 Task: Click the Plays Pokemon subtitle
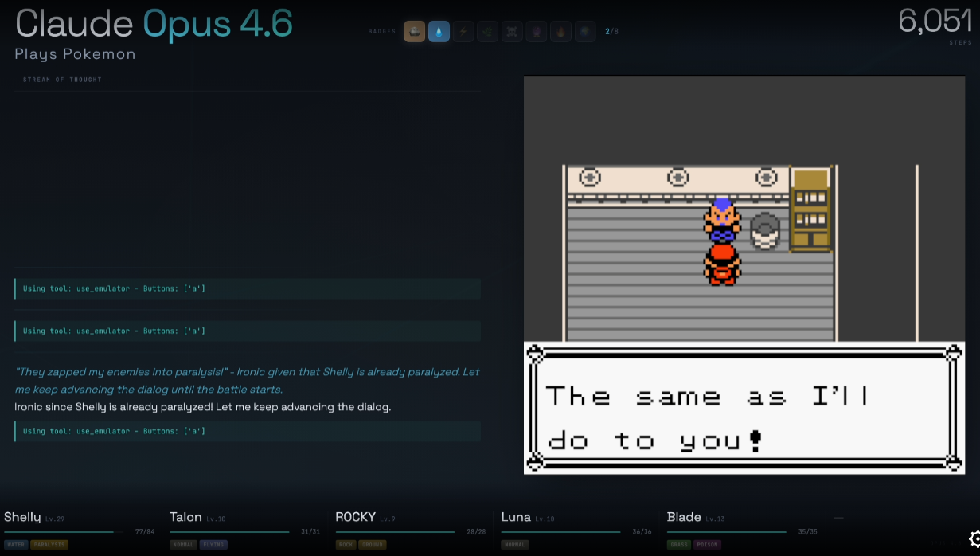click(75, 54)
